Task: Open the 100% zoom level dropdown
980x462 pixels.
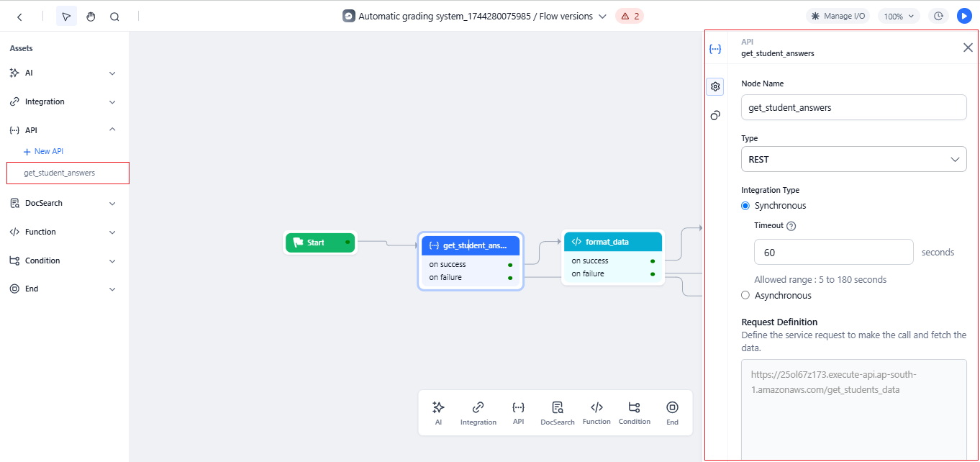Action: coord(899,16)
